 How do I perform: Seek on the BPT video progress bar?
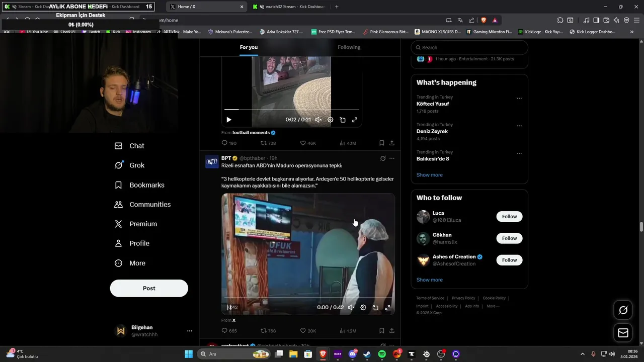point(308,298)
